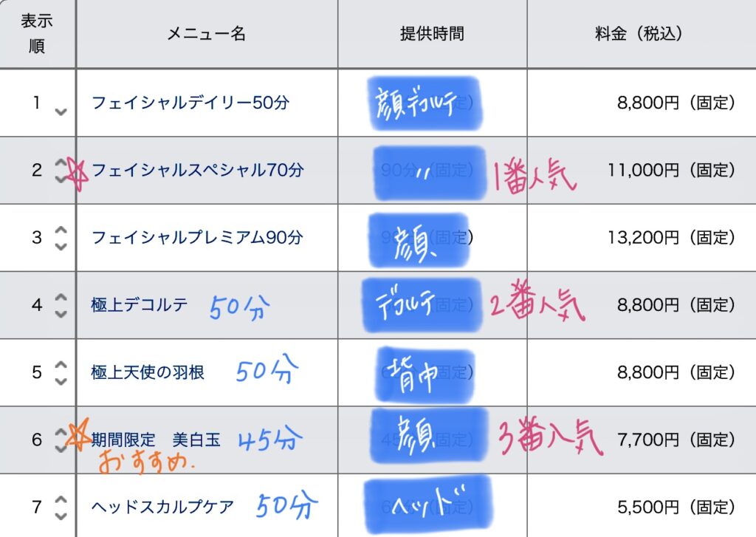This screenshot has width=756, height=537.
Task: Move Facial Daily 50分 row down
Action: click(x=61, y=112)
